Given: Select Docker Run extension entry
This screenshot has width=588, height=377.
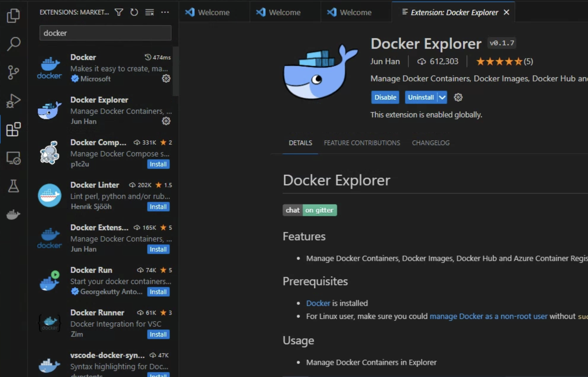Looking at the screenshot, I should (104, 281).
